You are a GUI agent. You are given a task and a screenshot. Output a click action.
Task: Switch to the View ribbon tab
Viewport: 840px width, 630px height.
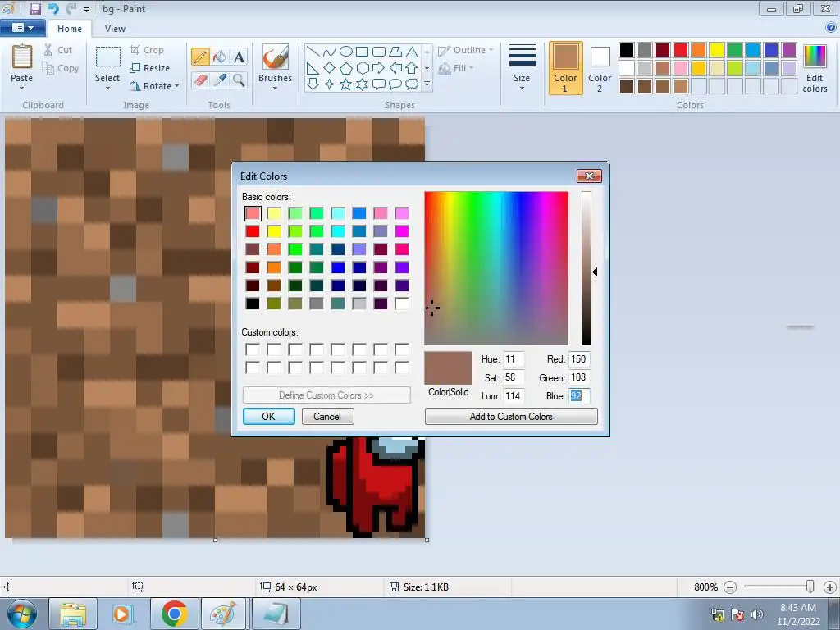point(115,29)
